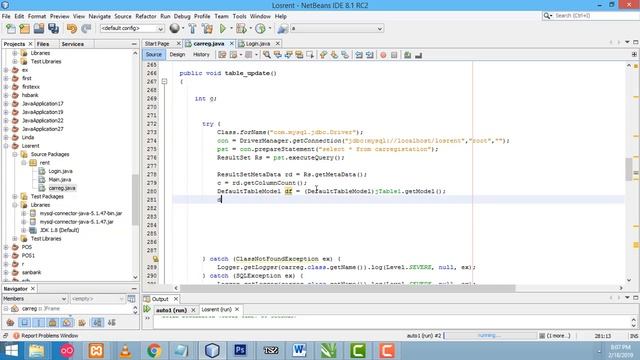
Task: Toggle Sort by Name in Navigator
Action: click(97, 323)
